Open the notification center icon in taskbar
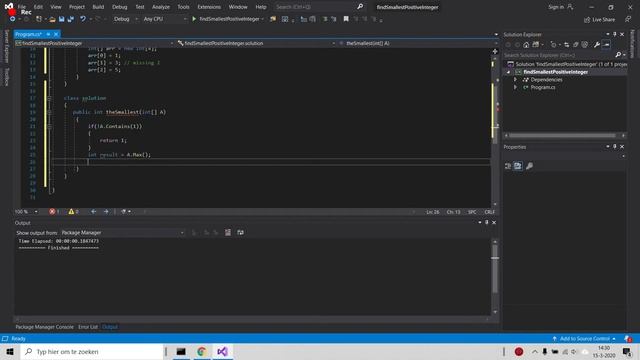 coord(627,351)
